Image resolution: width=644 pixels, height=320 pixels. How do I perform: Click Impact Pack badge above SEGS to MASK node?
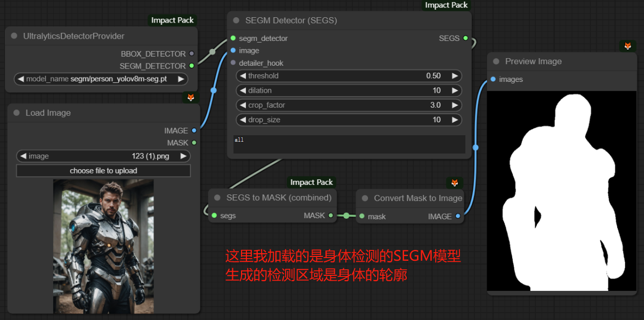312,183
